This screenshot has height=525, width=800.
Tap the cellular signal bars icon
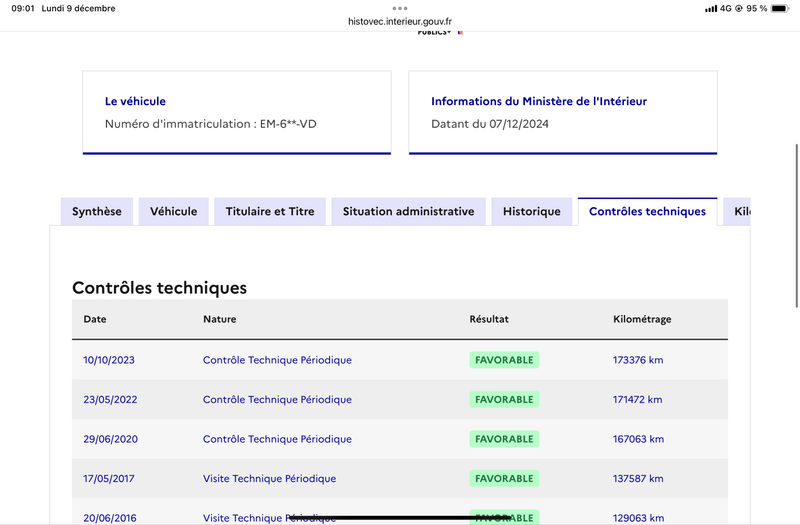click(711, 9)
